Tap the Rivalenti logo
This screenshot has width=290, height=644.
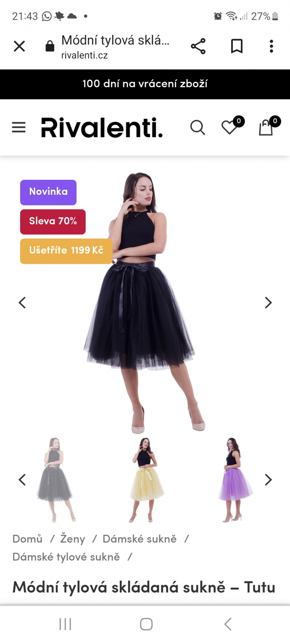[102, 127]
